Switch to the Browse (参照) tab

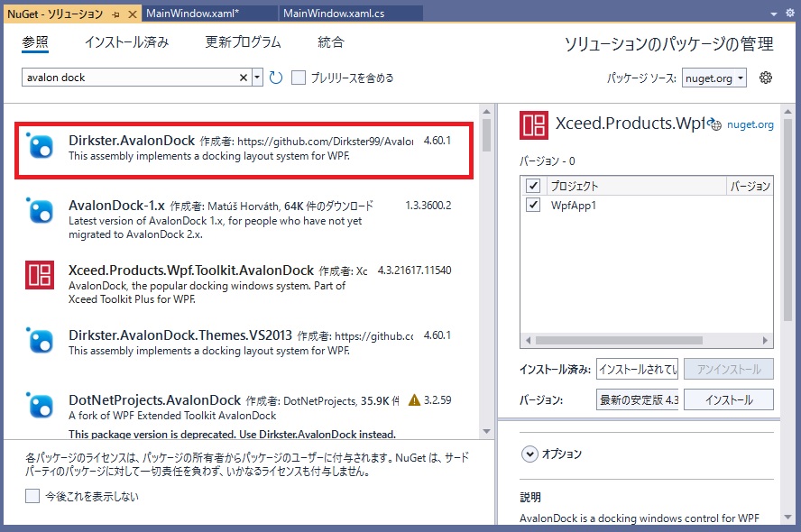(35, 42)
